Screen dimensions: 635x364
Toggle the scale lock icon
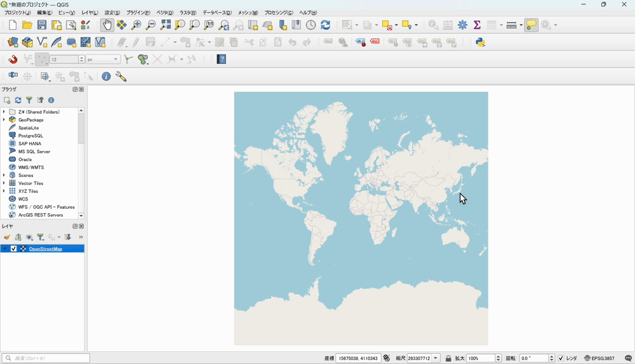point(448,358)
